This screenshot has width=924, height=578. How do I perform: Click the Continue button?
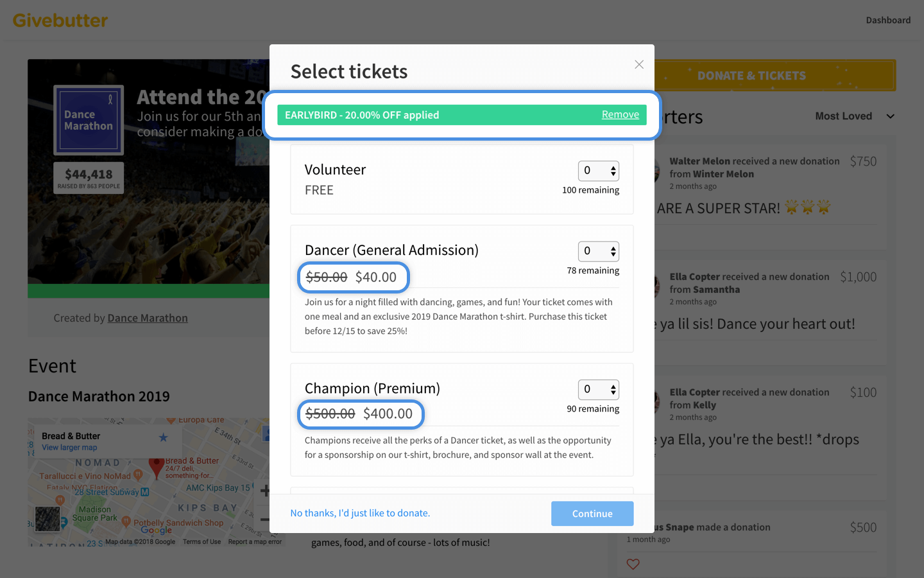(592, 514)
